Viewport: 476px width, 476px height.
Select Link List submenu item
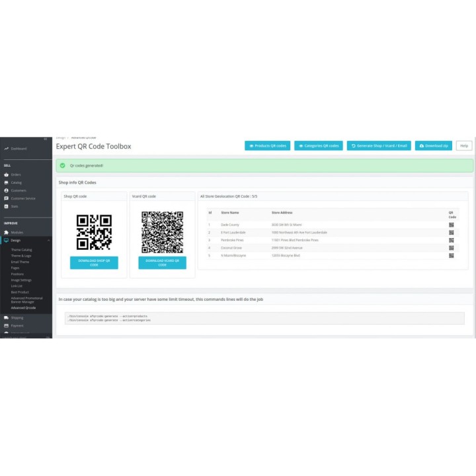coord(17,286)
